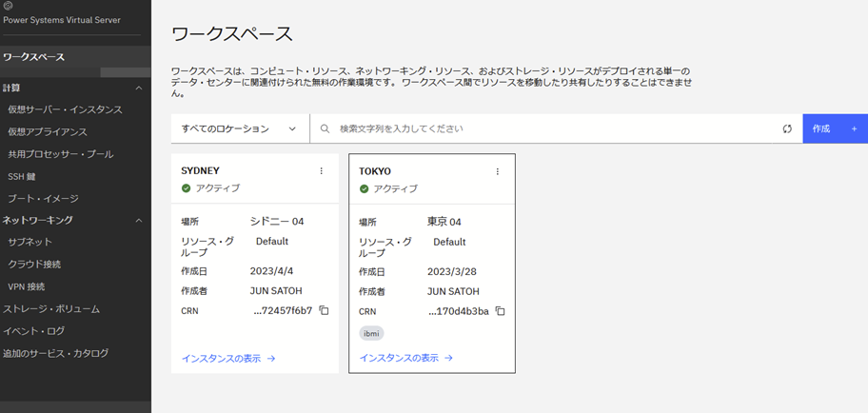Copy the SYDNEY workspace CRN
Viewport: 868px width, 413px height.
325,310
